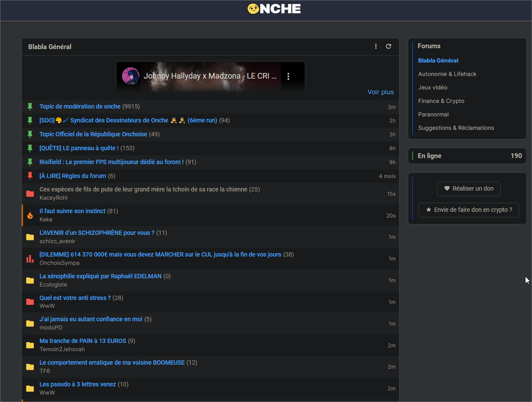Click red pin icon beside Règles du forum

pyautogui.click(x=30, y=176)
